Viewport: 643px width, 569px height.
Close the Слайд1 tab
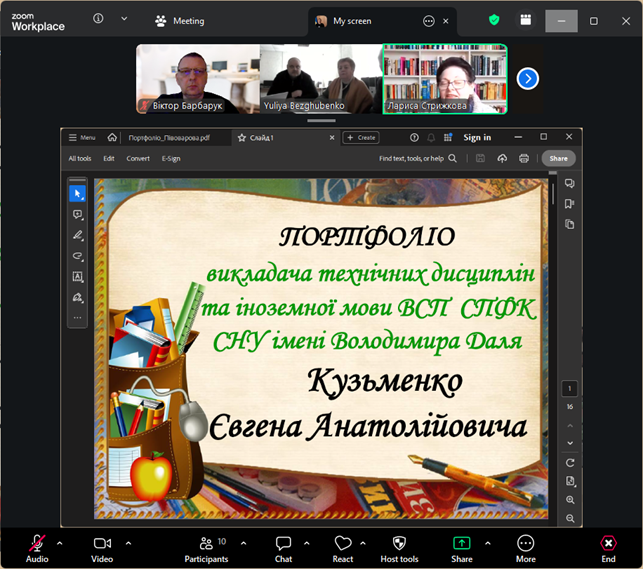click(332, 138)
